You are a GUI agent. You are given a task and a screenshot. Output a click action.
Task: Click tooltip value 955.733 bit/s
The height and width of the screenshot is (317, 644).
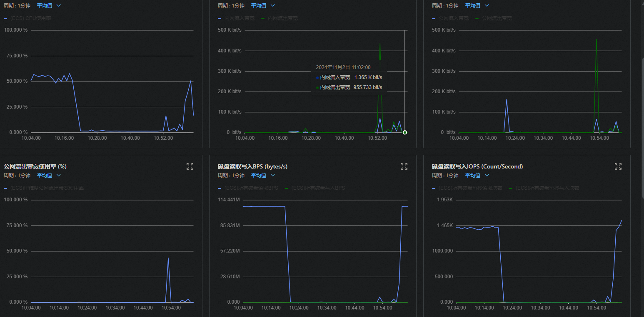point(368,87)
